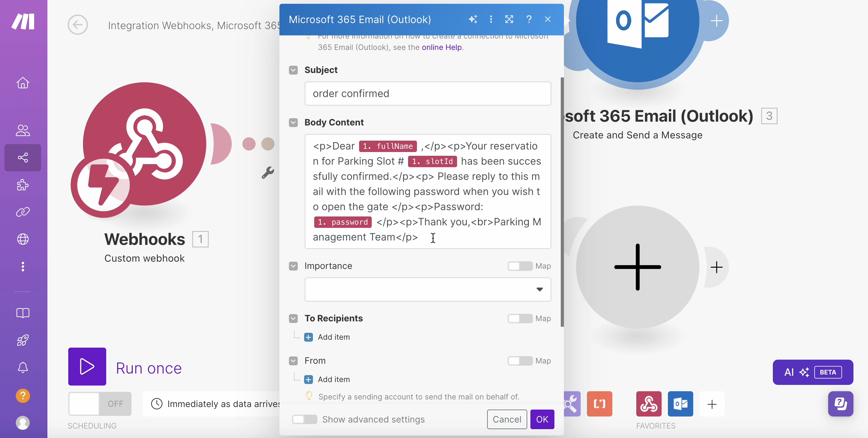The height and width of the screenshot is (438, 868).
Task: Open the Make home page icon in sidebar
Action: click(x=22, y=83)
